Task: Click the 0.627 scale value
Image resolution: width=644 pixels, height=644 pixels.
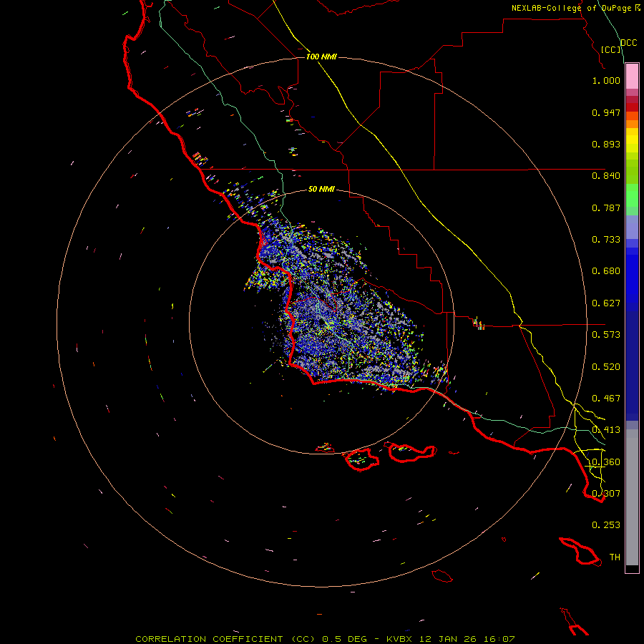Action: [x=606, y=303]
